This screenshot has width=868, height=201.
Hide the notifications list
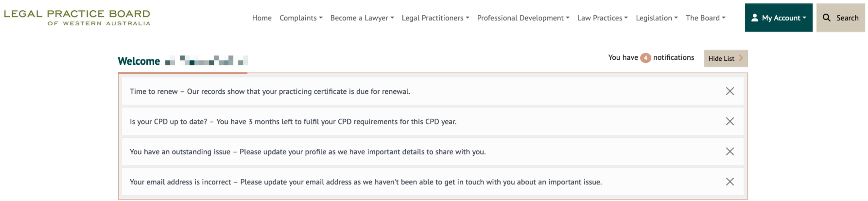click(x=726, y=58)
